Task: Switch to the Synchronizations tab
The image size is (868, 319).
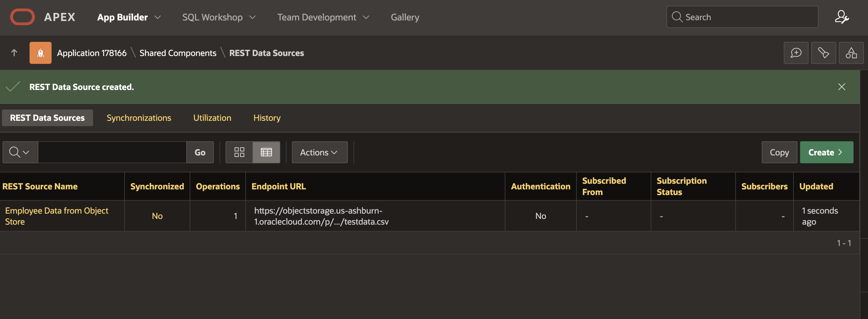Action: tap(139, 118)
